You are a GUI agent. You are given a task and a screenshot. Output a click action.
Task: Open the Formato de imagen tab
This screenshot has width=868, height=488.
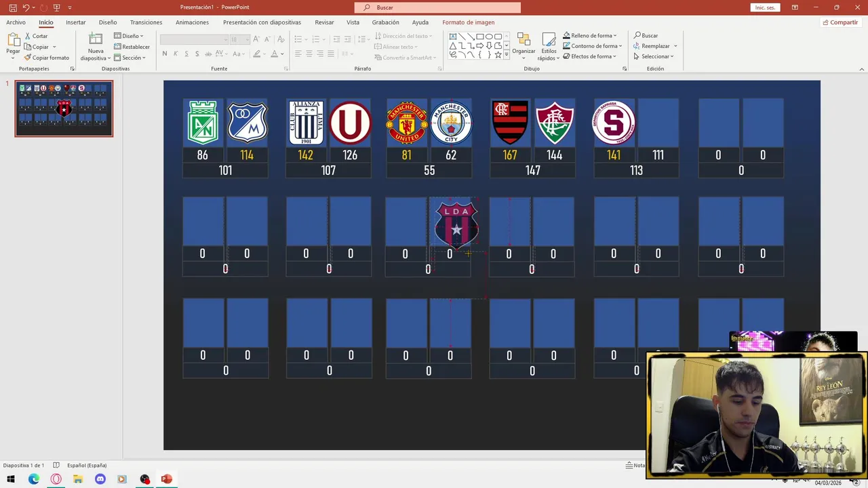(469, 22)
